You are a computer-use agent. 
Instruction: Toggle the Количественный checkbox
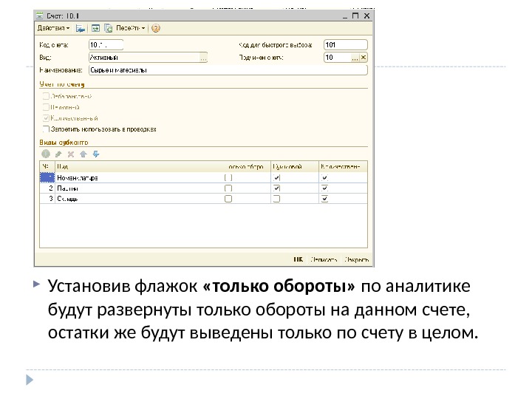(46, 118)
